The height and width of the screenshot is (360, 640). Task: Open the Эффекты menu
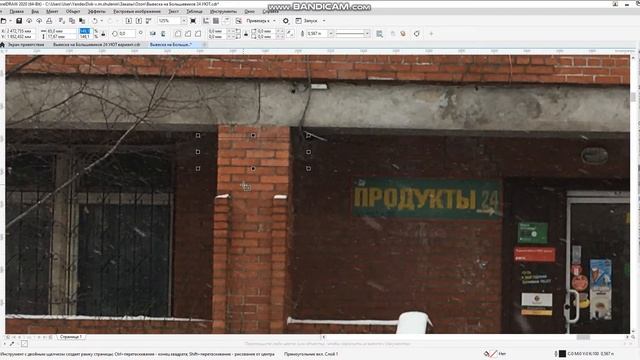pyautogui.click(x=97, y=11)
